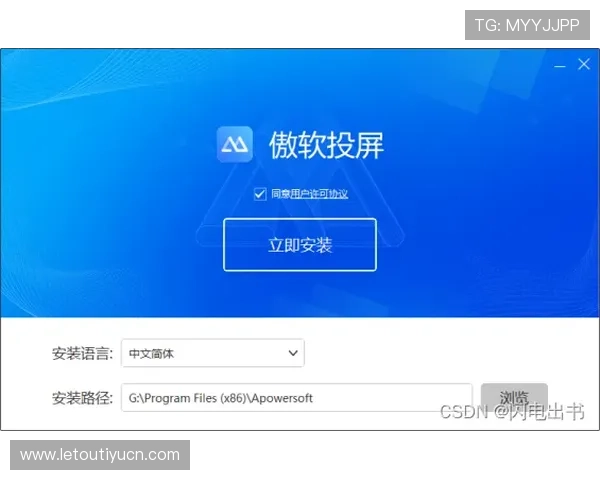Open the 用户许可协议 license link
The image size is (600, 480).
(319, 194)
